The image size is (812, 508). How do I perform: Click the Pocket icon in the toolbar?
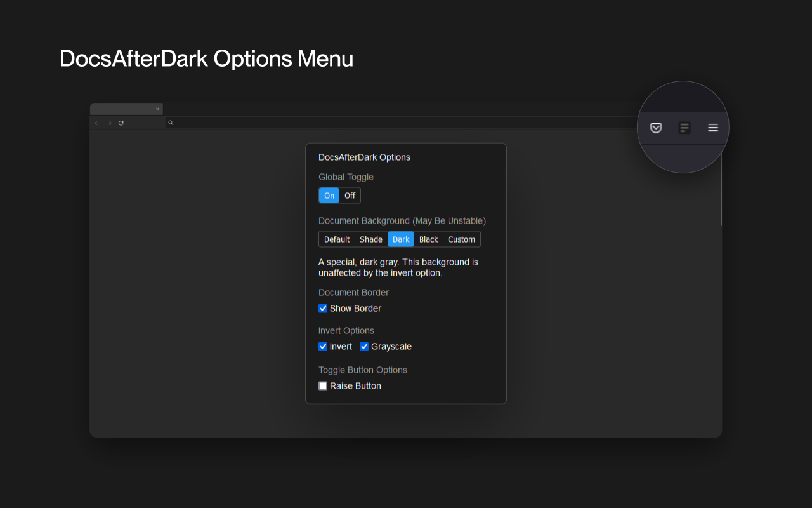click(x=655, y=127)
